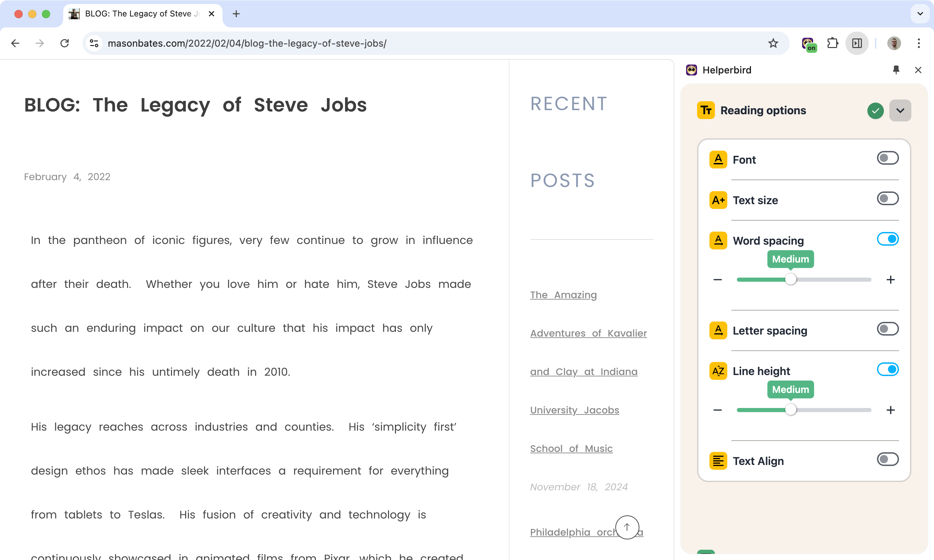Image resolution: width=934 pixels, height=560 pixels.
Task: View site information icon in address bar
Action: [x=94, y=43]
